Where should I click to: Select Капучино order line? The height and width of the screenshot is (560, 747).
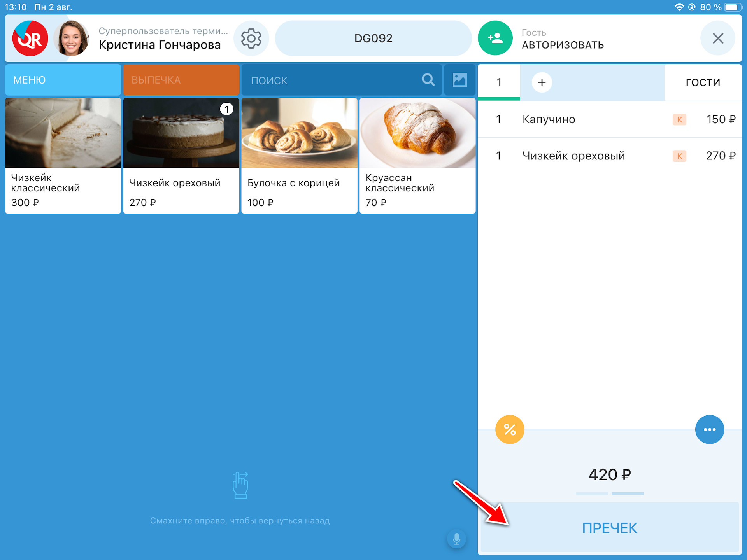610,119
